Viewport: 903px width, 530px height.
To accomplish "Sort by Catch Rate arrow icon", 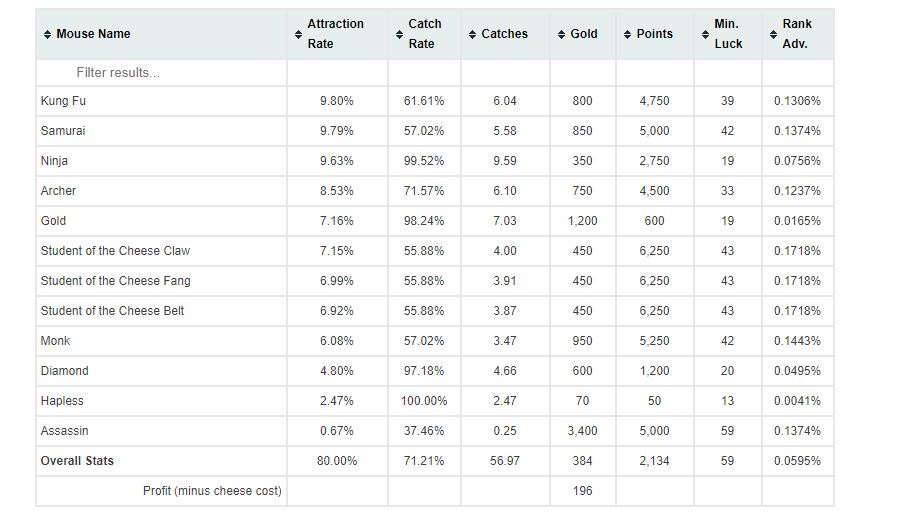I will click(399, 35).
